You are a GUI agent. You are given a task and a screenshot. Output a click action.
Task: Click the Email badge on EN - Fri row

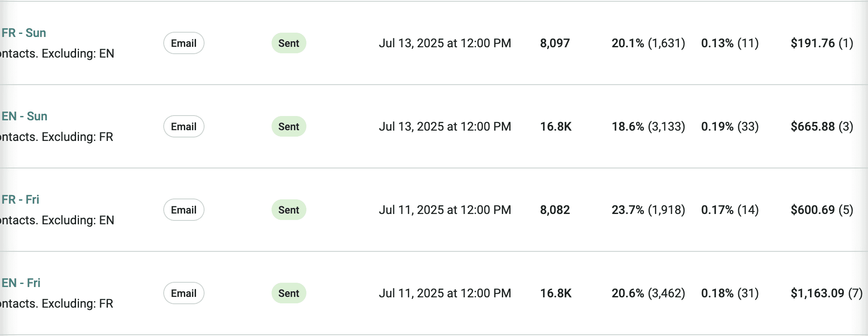183,293
